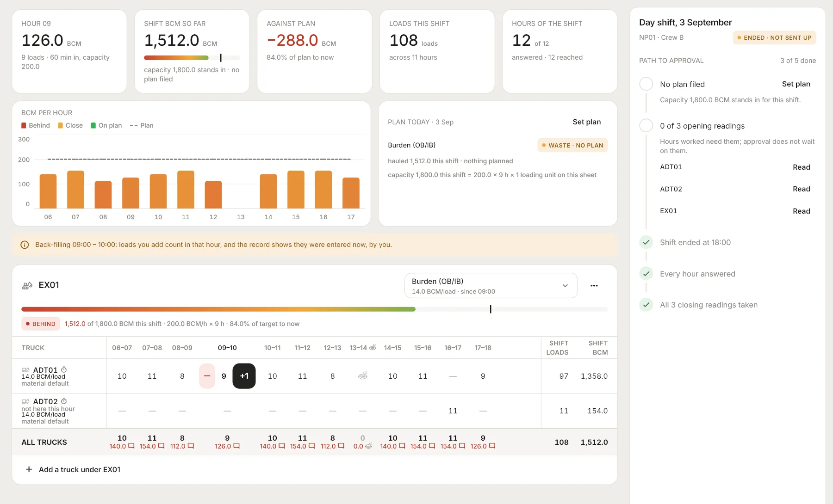This screenshot has width=833, height=504.
Task: Select the 10–11 hour column header
Action: (273, 348)
